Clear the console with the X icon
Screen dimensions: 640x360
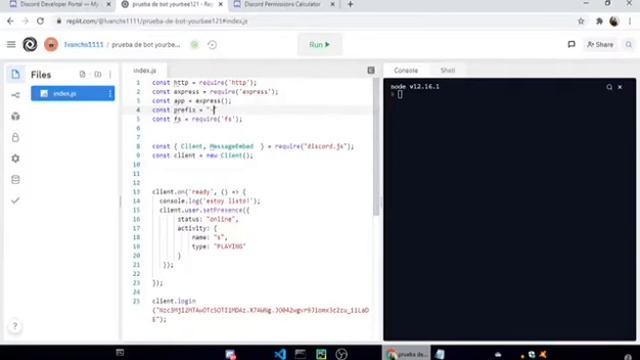620,87
